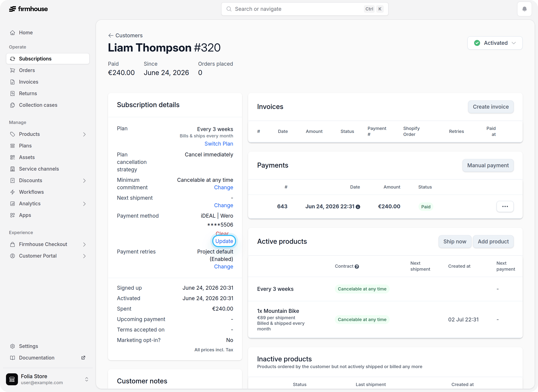The image size is (538, 392).
Task: Open Settings in the sidebar
Action: (x=48, y=346)
